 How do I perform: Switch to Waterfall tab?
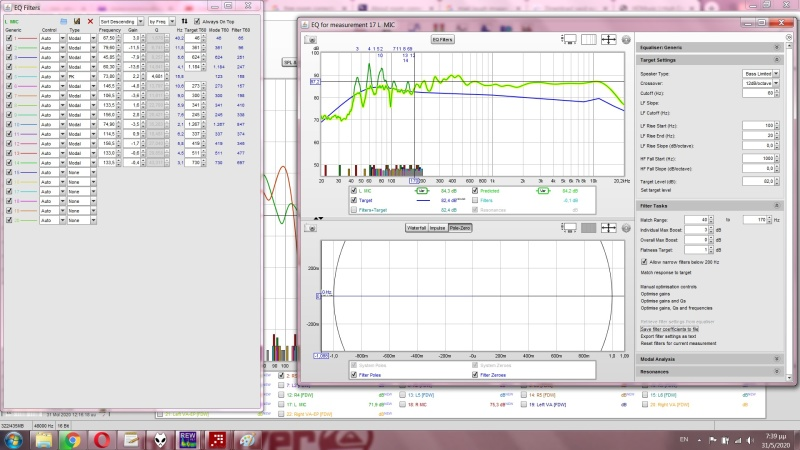[416, 228]
